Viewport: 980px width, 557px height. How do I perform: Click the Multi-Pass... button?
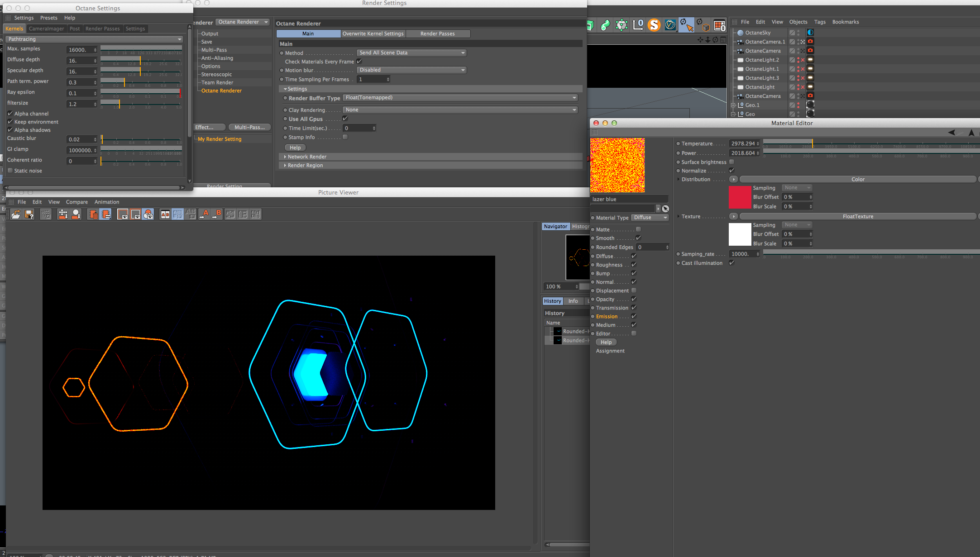click(249, 127)
